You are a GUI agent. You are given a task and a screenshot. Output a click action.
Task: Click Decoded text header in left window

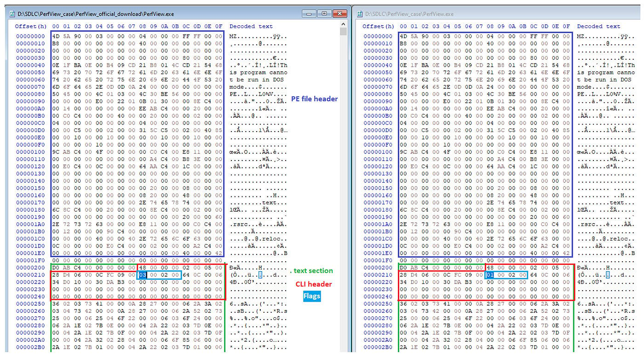[x=251, y=26]
